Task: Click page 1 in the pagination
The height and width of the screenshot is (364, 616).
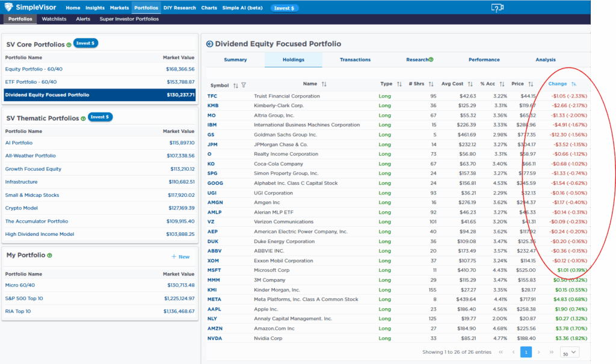Action: click(526, 352)
